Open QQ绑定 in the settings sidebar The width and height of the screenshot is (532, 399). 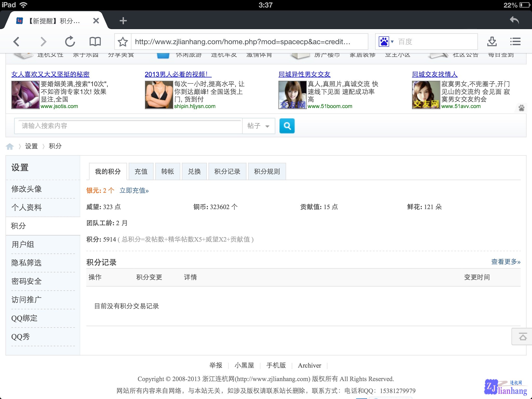(x=24, y=318)
